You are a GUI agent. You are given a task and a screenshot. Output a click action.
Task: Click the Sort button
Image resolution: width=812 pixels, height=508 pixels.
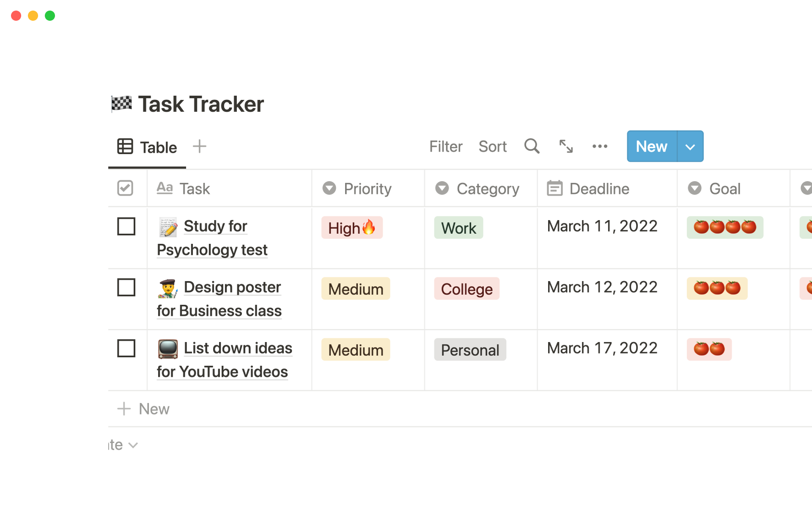(x=492, y=146)
